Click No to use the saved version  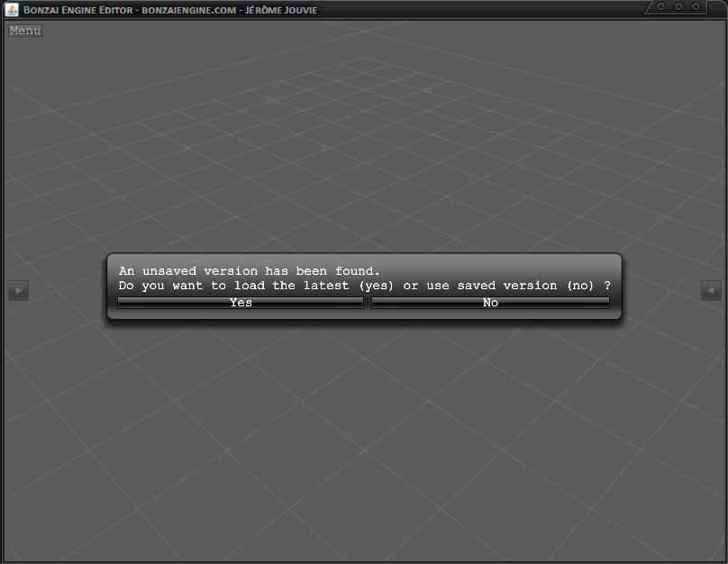(490, 303)
